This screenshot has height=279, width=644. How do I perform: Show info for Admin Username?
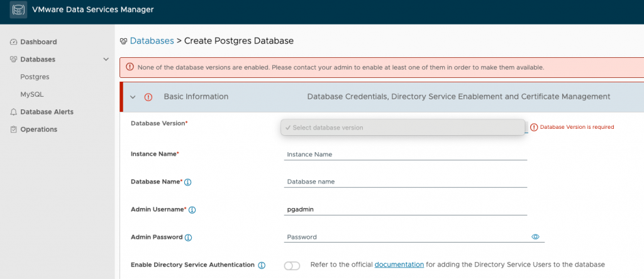point(192,210)
